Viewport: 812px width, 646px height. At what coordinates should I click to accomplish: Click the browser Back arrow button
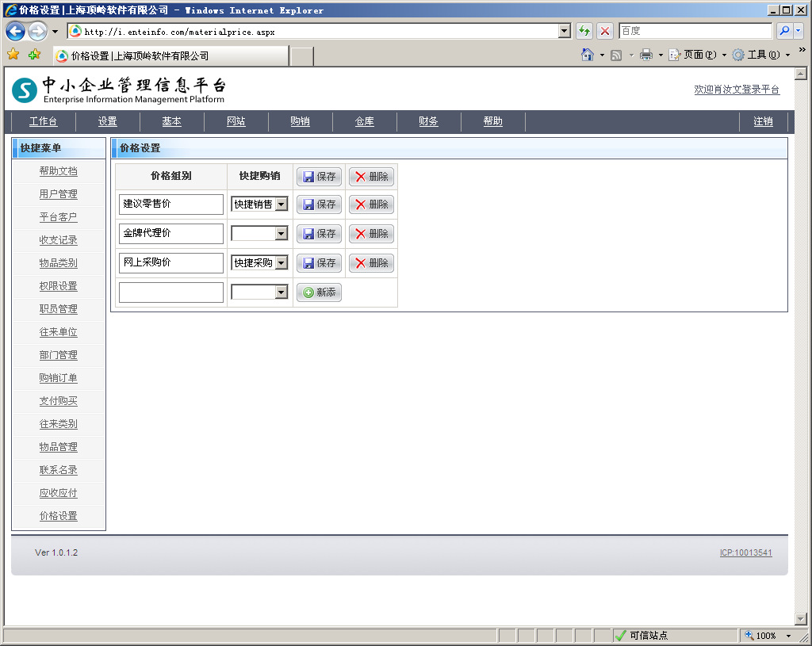coord(15,32)
